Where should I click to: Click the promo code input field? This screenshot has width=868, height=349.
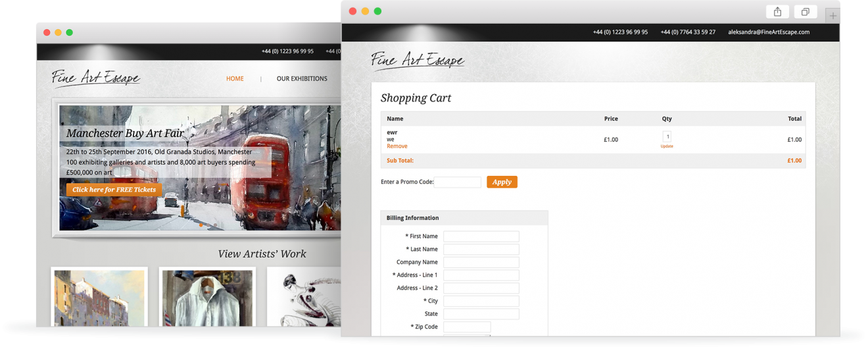[458, 182]
